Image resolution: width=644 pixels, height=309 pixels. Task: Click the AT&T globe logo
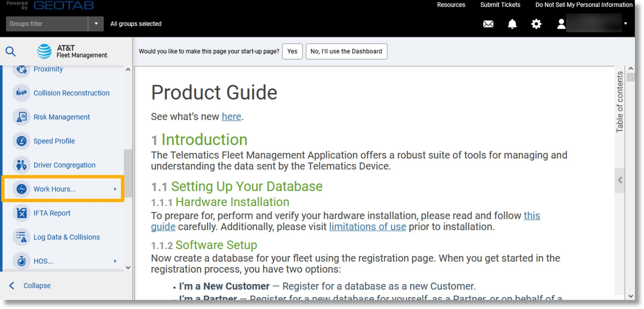44,51
